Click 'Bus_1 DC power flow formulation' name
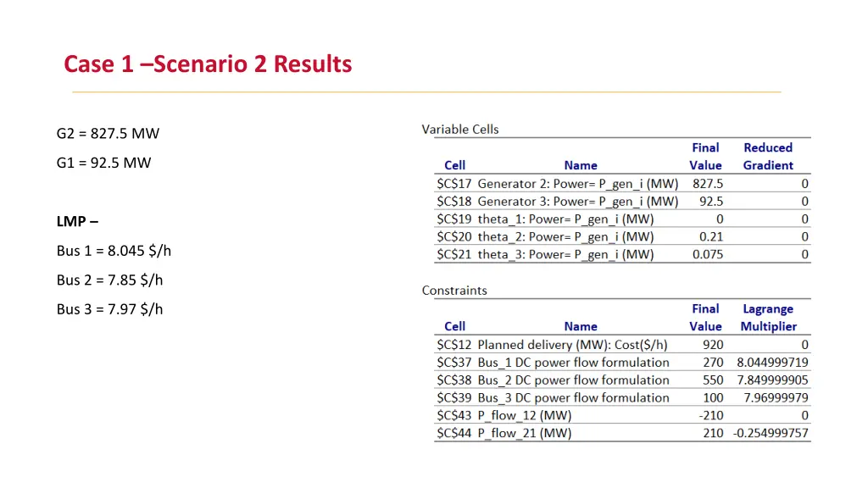The image size is (868, 488). click(x=574, y=363)
